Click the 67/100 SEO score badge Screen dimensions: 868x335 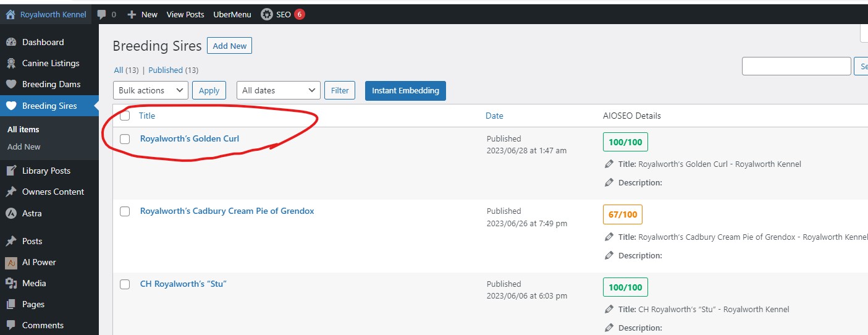click(623, 214)
